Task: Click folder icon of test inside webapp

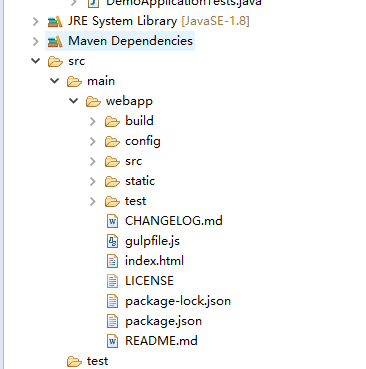Action: click(x=112, y=202)
